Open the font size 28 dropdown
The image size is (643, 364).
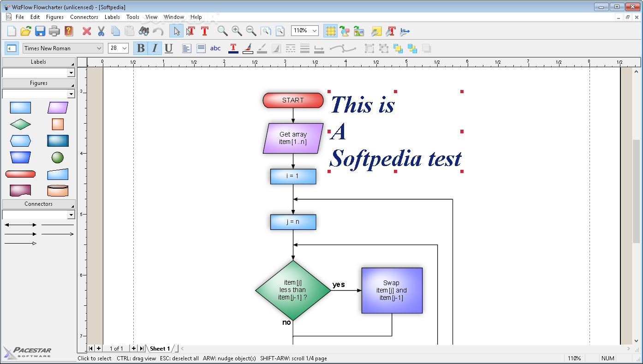pyautogui.click(x=118, y=48)
